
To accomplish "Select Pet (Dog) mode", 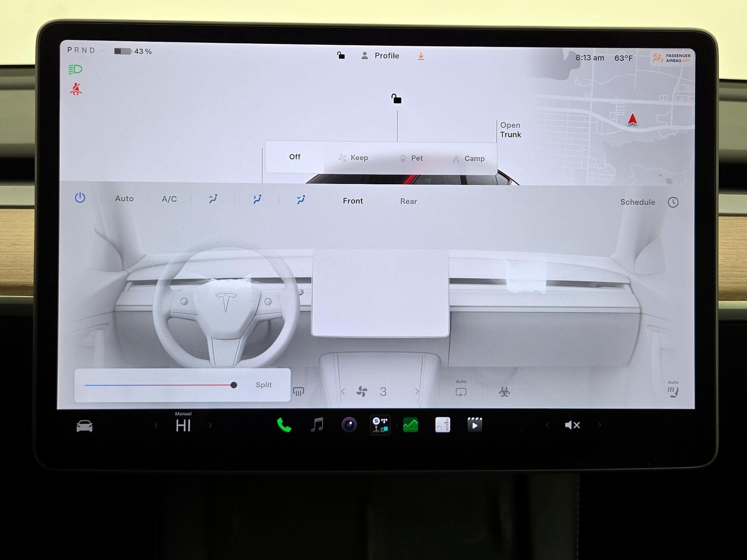I will pos(411,158).
